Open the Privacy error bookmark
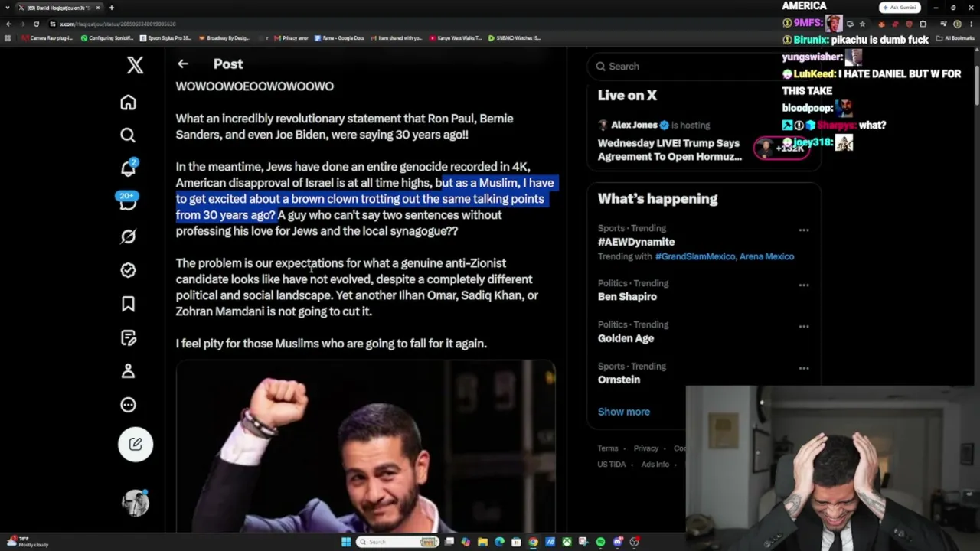Image resolution: width=980 pixels, height=551 pixels. click(292, 38)
